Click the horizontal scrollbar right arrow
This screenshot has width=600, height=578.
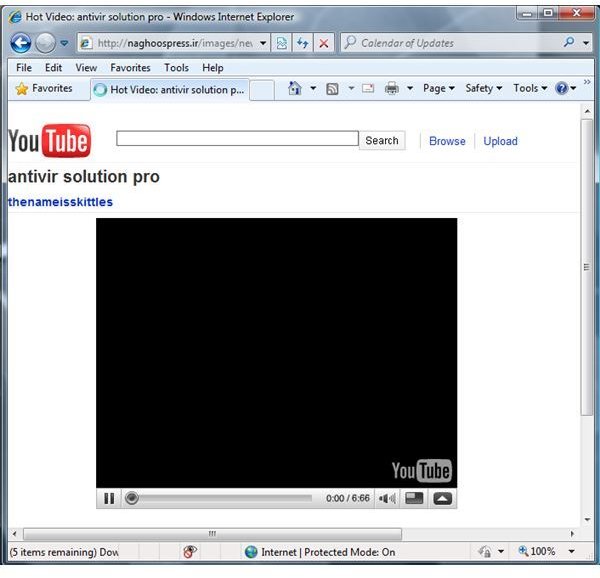[572, 534]
